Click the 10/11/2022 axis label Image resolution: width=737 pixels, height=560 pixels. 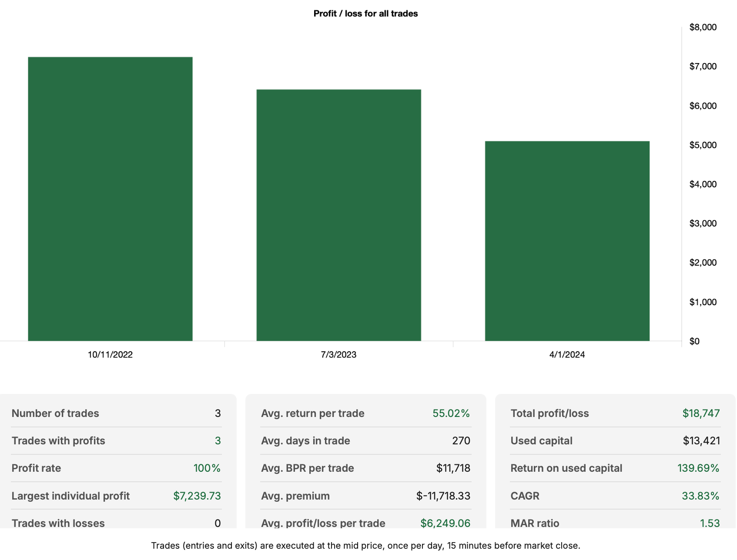(x=110, y=354)
